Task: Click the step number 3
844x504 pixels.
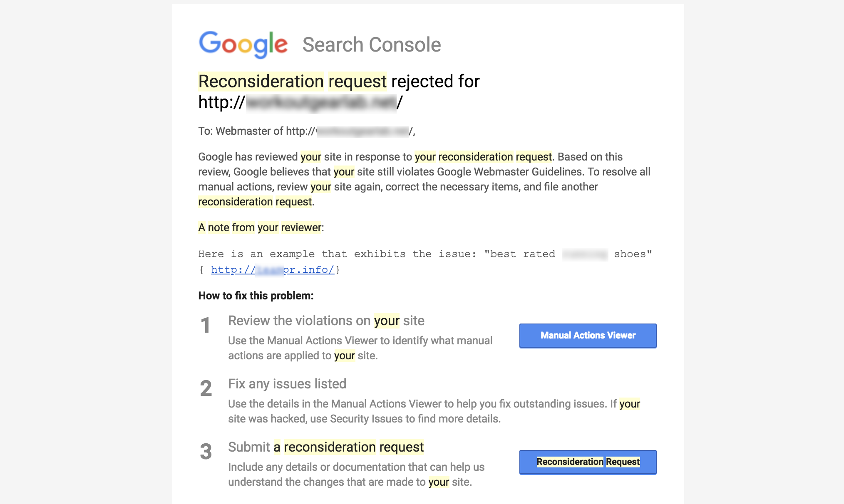Action: tap(206, 452)
